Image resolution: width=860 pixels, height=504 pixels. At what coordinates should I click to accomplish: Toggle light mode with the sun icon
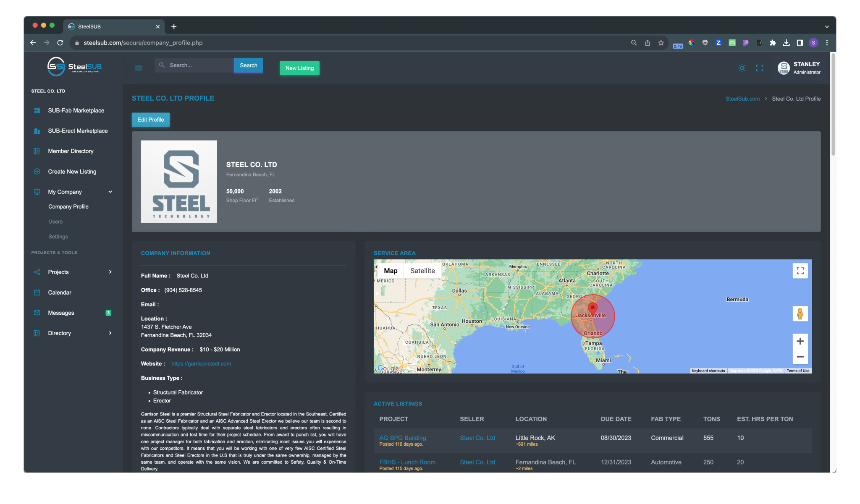(742, 68)
